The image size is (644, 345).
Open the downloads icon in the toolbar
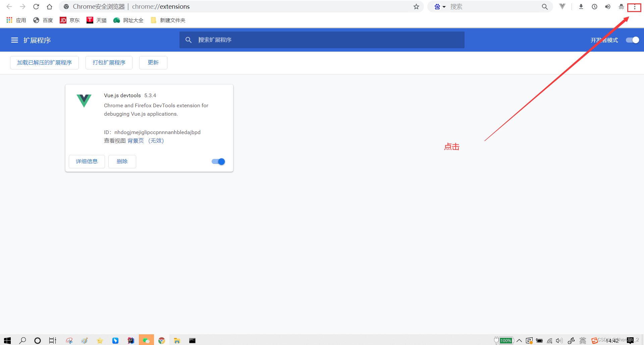581,7
